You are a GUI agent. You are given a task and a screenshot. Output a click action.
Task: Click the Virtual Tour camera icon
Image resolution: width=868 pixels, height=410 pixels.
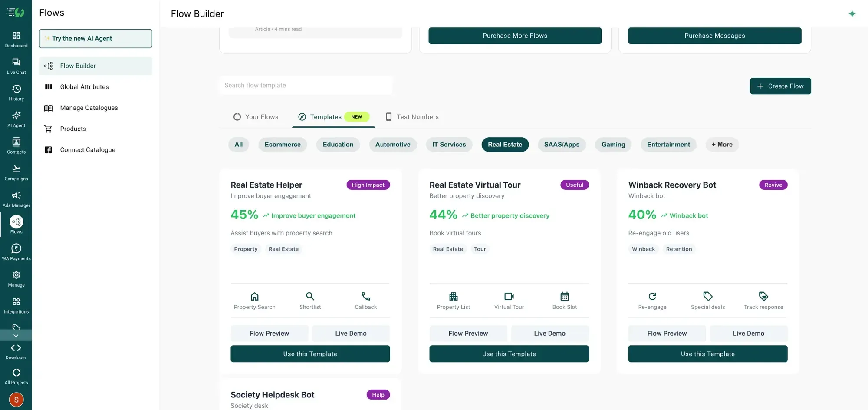tap(509, 296)
